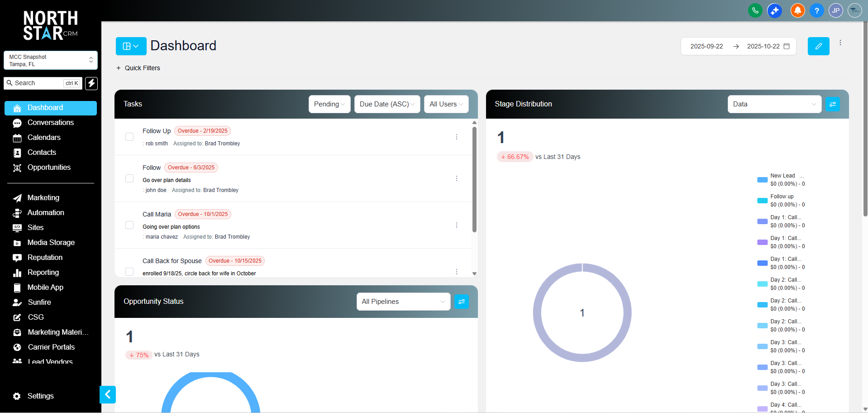Open the AI sparkles assistant icon
This screenshot has height=413, width=868.
[x=774, y=10]
